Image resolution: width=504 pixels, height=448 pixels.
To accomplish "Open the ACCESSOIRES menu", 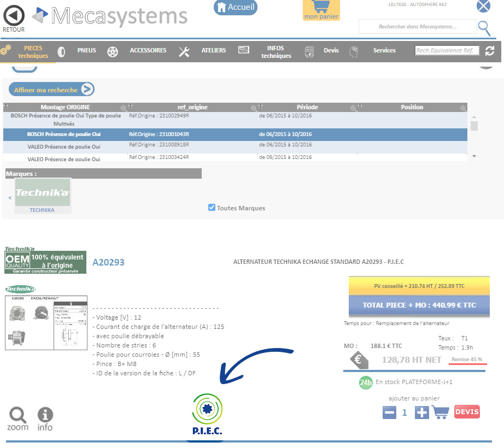I will click(148, 50).
